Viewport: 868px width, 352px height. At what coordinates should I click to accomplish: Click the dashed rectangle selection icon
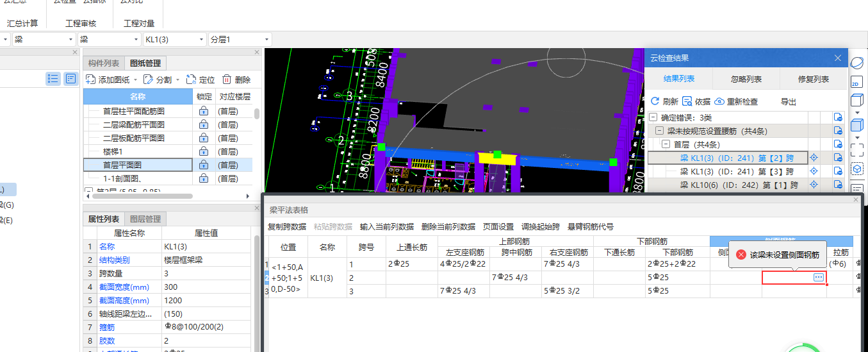tap(856, 149)
